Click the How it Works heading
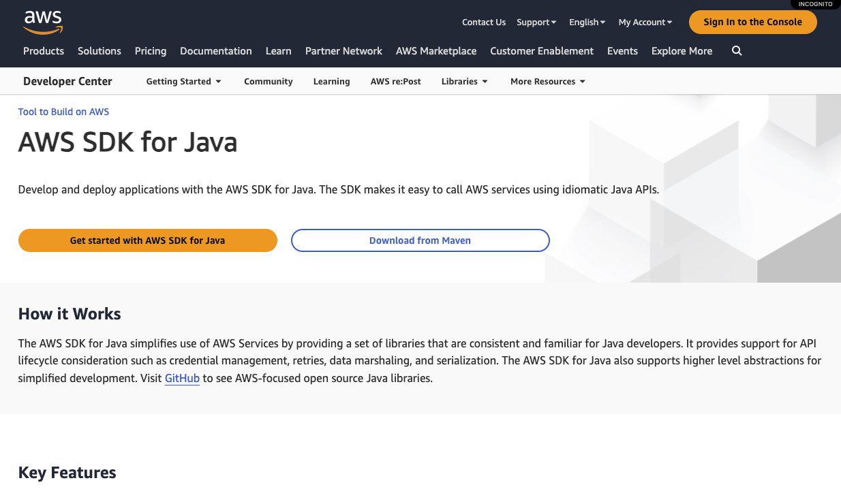The height and width of the screenshot is (504, 841). coord(70,314)
